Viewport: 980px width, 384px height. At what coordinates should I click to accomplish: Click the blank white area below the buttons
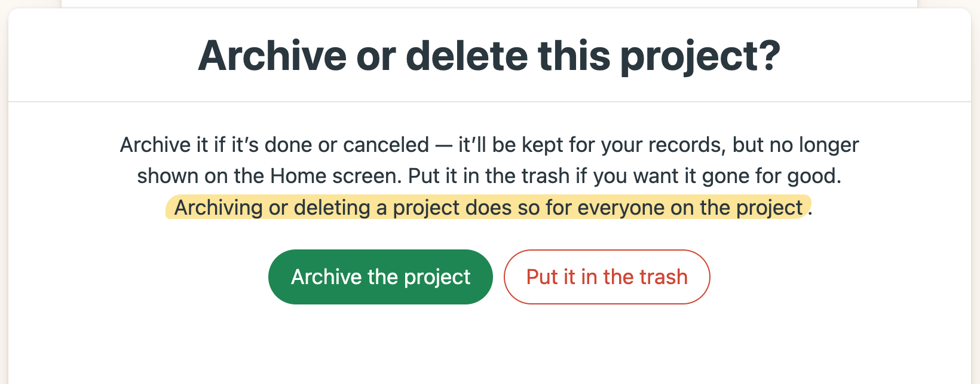(489, 347)
